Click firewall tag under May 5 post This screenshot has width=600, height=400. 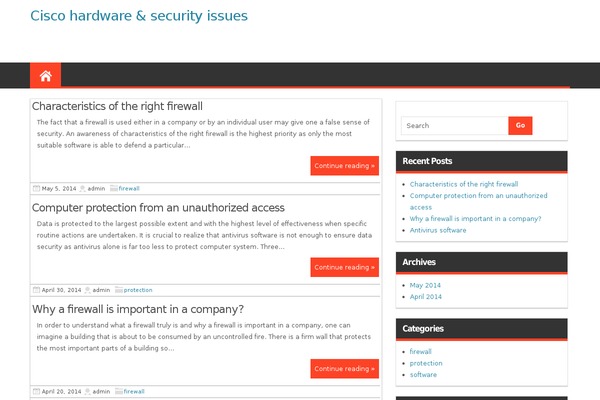pos(129,188)
